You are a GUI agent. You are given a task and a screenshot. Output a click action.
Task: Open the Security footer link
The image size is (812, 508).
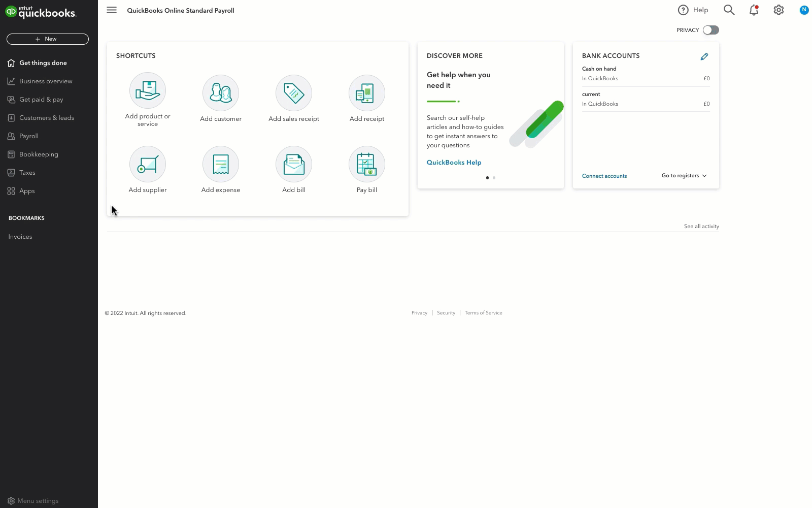pos(446,313)
